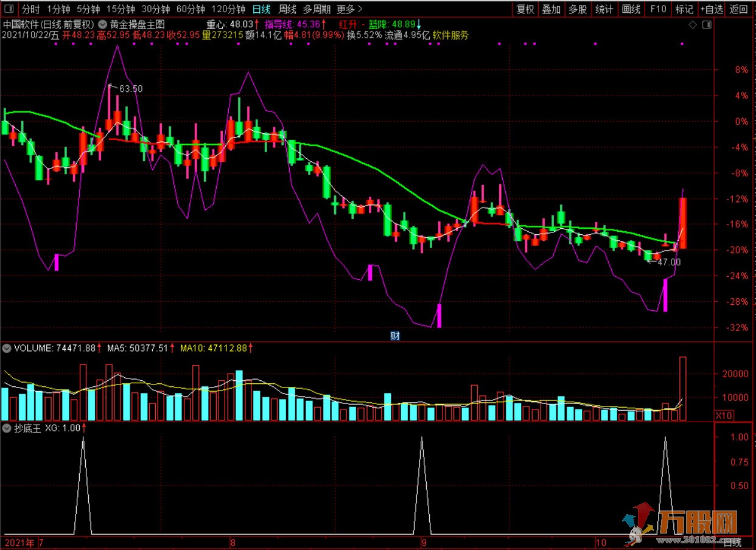The image size is (756, 550).
Task: Click the 标记 mark button
Action: point(684,9)
